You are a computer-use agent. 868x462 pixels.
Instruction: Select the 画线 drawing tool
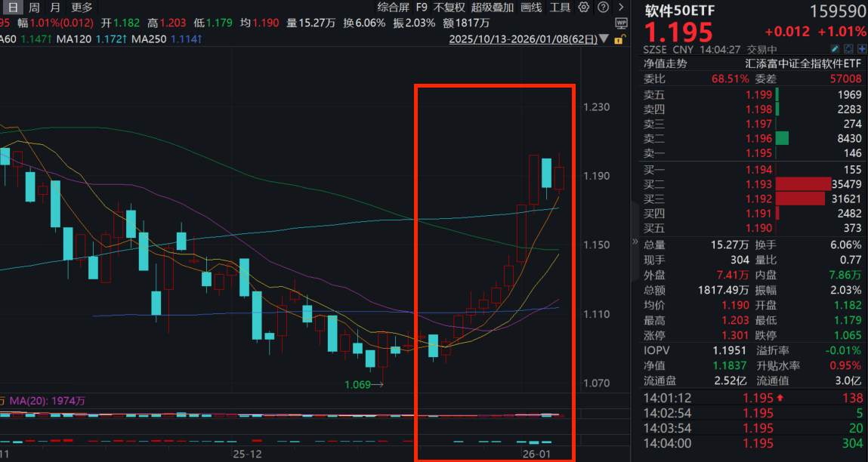532,8
